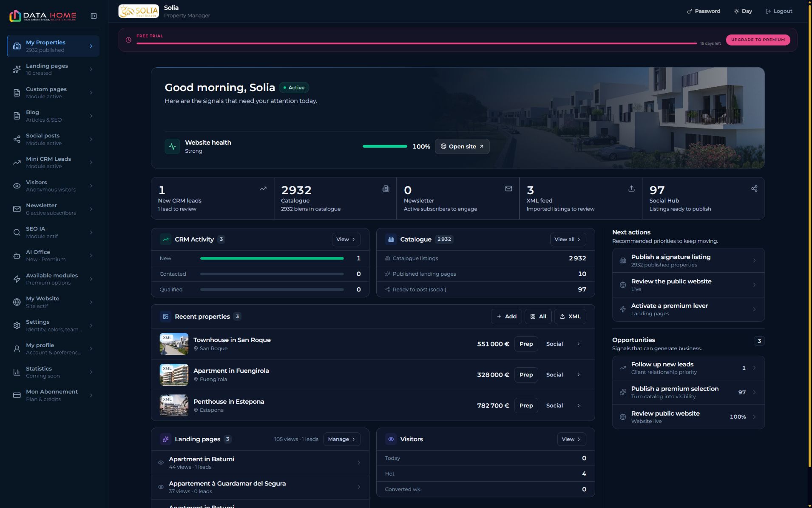Open Townhouse in San Roque thumbnail

(x=174, y=344)
